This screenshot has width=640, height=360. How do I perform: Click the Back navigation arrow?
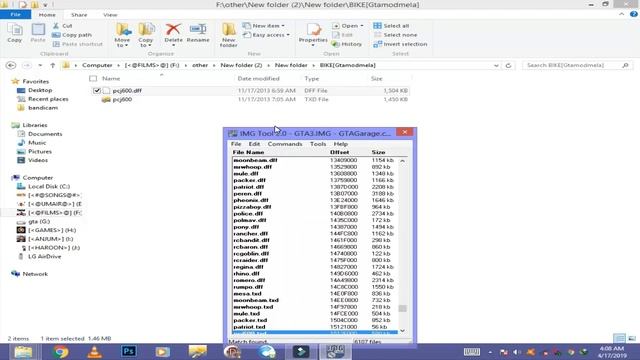(11, 65)
